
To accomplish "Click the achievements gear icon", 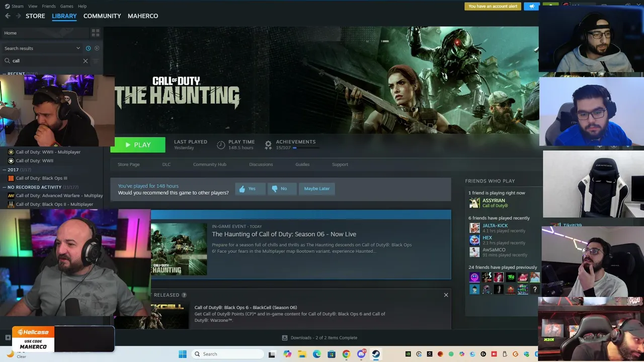I will coord(268,145).
